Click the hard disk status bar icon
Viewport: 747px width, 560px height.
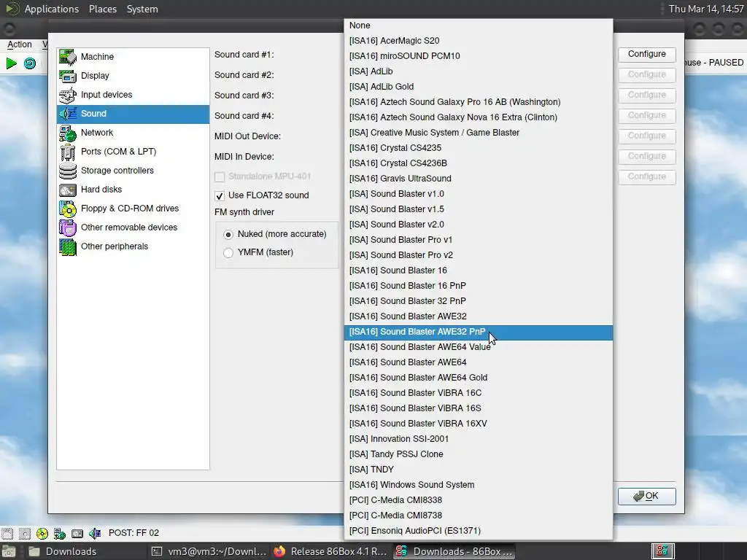pos(77,533)
